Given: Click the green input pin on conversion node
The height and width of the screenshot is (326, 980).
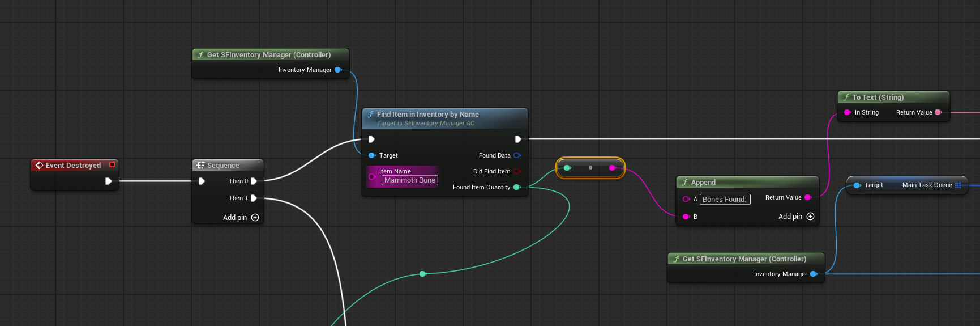Looking at the screenshot, I should click(567, 168).
